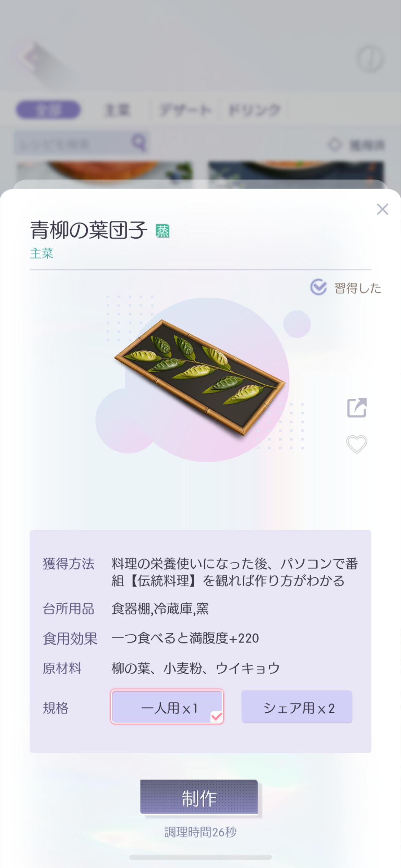Image resolution: width=401 pixels, height=868 pixels.
Task: Tap the blurred filter diamond icon
Action: (335, 144)
